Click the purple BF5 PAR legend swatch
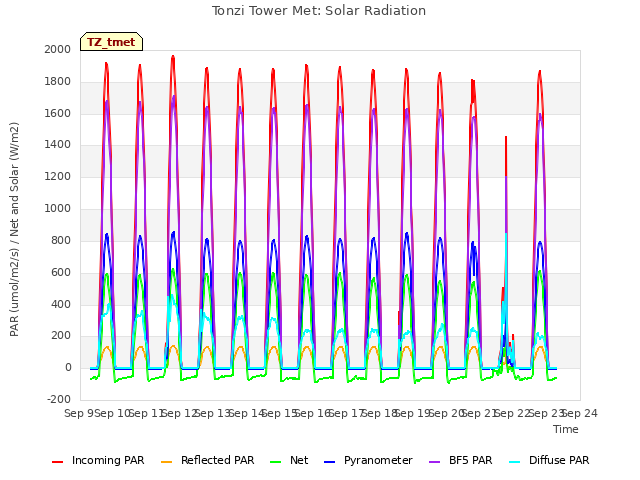Screen dimensions: 640x480 click(435, 462)
